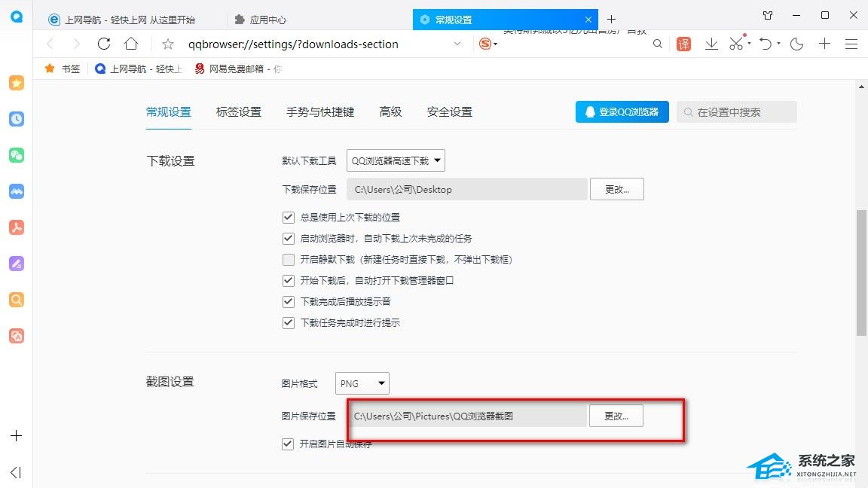Open image format PNG dropdown
868x488 pixels.
pos(362,383)
